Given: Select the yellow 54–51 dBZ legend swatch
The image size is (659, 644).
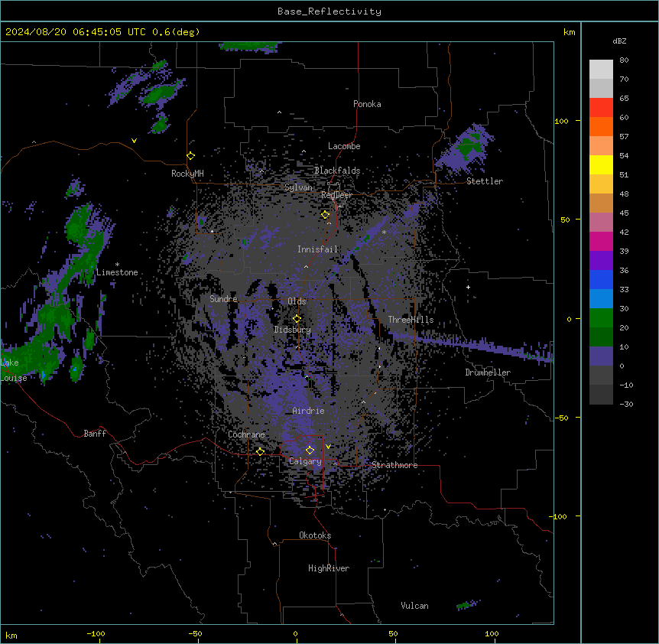Looking at the screenshot, I should (601, 164).
